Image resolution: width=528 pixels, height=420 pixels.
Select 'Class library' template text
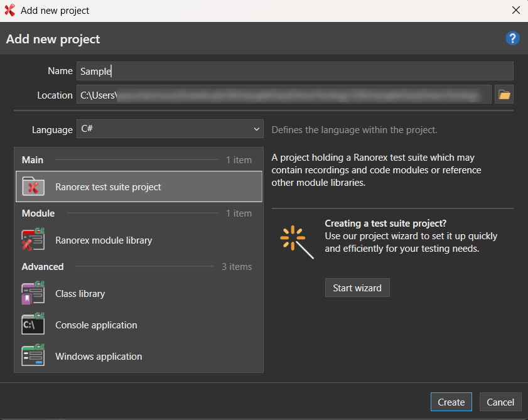click(x=80, y=294)
